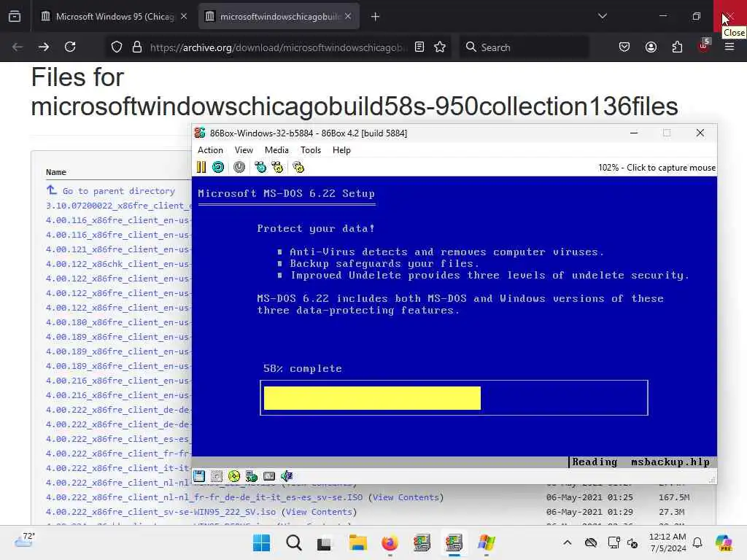Open 4.00.222_x86fre_client_fr-fr file link
This screenshot has height=560, width=747.
(119, 454)
